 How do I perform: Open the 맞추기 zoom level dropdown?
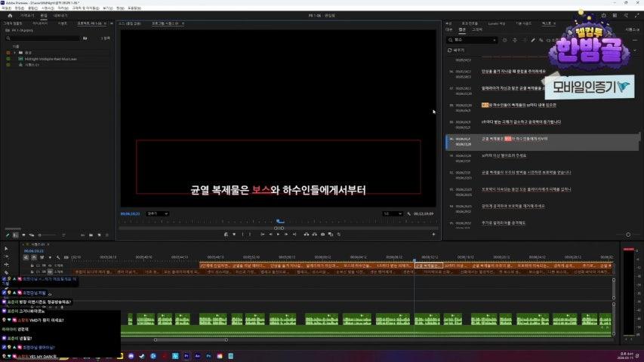[157, 213]
